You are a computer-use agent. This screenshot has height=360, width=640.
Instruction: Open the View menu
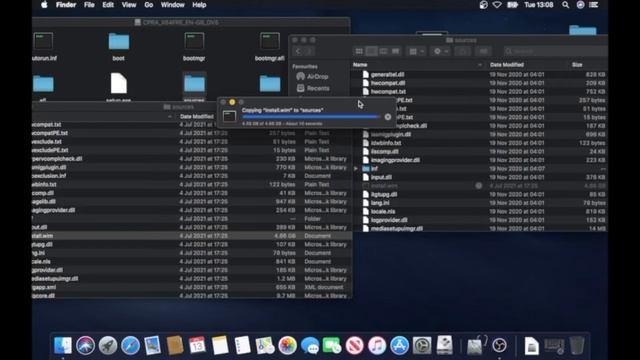click(x=129, y=5)
